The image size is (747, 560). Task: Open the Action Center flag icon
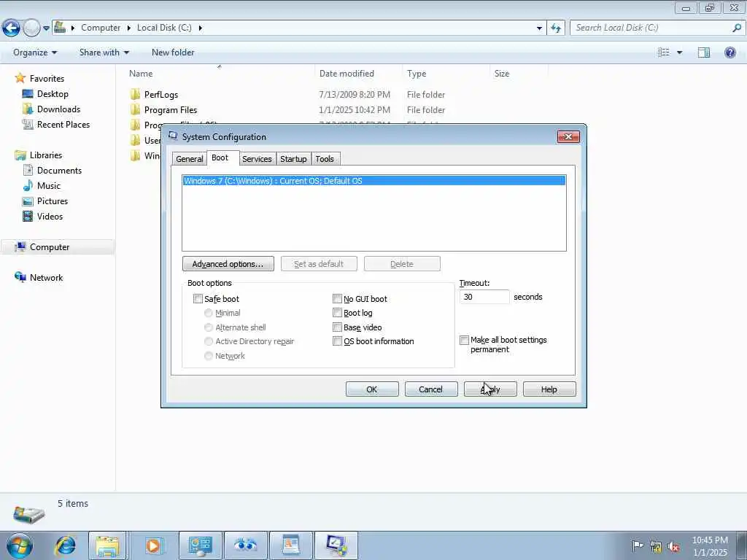coord(638,546)
